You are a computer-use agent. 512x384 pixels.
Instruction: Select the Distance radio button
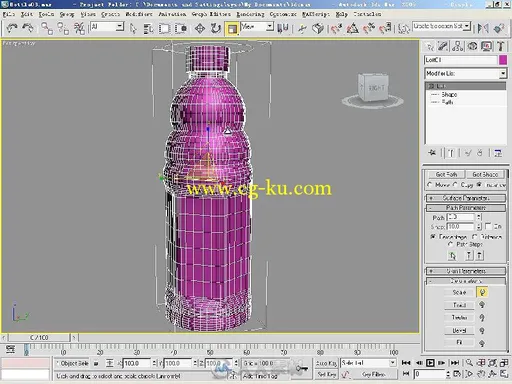(475, 237)
